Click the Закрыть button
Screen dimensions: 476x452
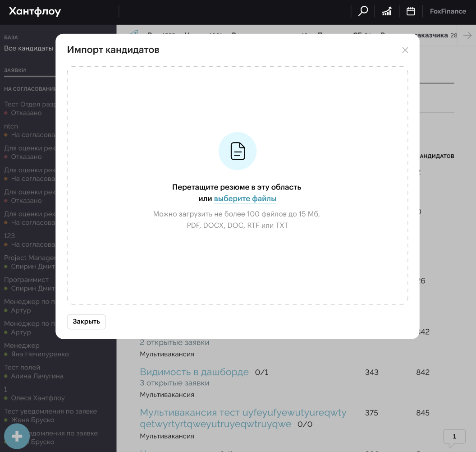[86, 322]
